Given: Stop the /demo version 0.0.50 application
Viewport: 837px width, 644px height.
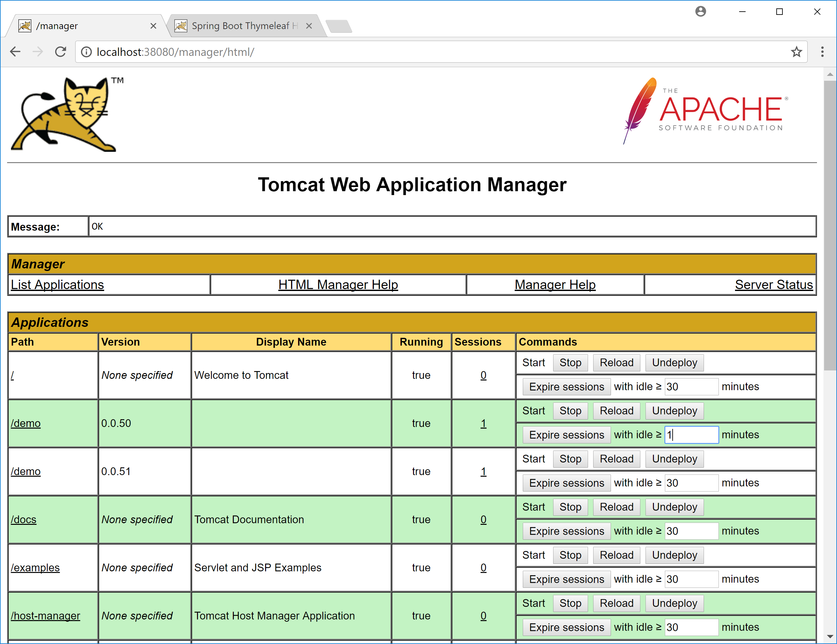Looking at the screenshot, I should click(x=570, y=411).
